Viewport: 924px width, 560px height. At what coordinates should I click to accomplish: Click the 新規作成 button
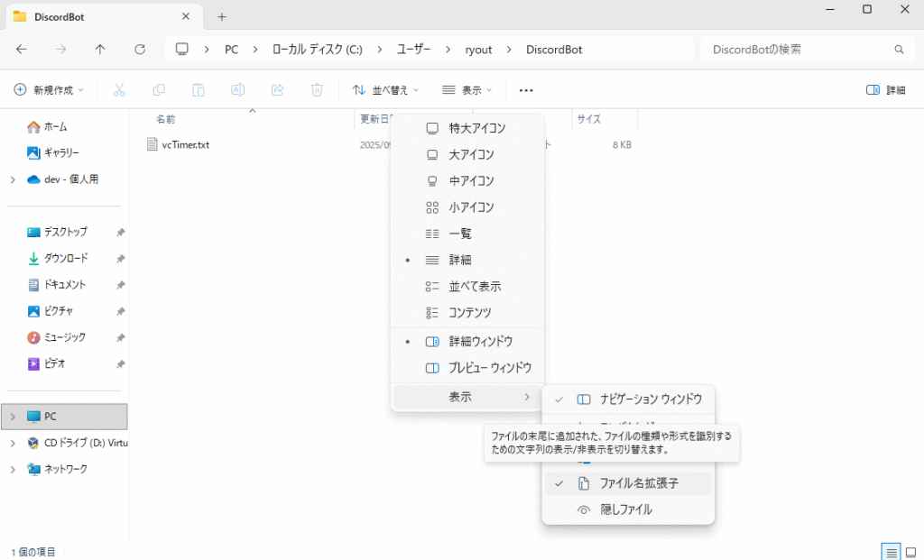click(49, 90)
